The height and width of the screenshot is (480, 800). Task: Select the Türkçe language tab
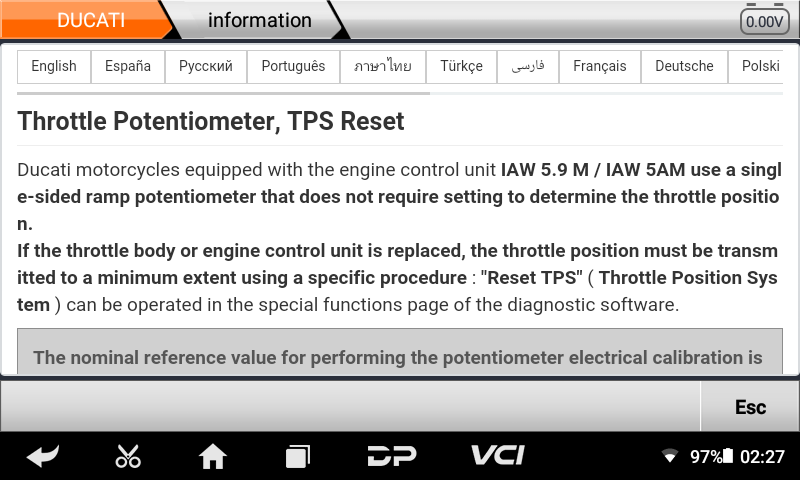pyautogui.click(x=461, y=66)
